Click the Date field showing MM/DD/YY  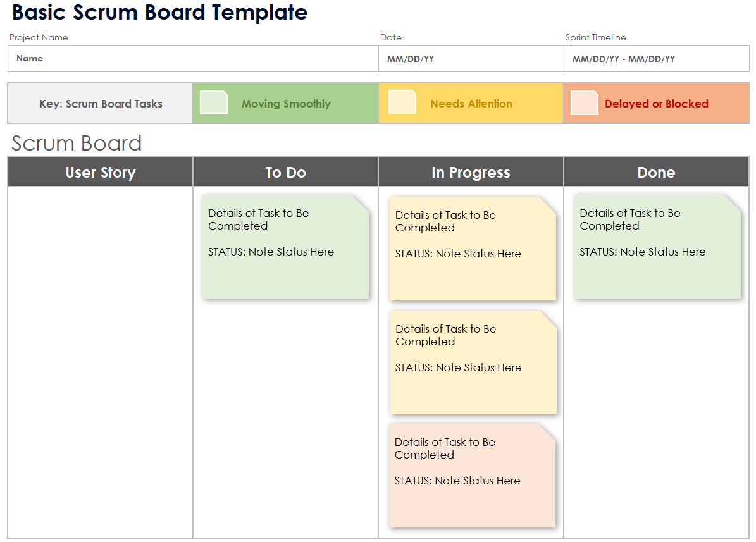click(x=471, y=59)
